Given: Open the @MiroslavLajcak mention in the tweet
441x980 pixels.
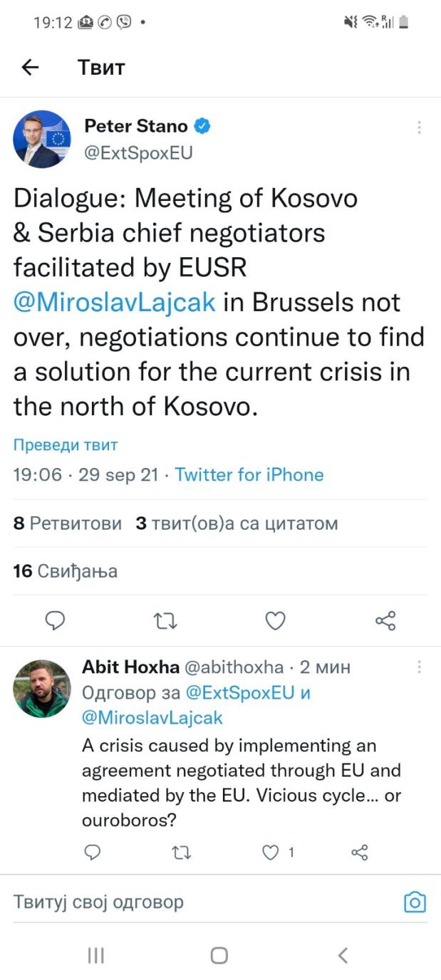Looking at the screenshot, I should (115, 302).
